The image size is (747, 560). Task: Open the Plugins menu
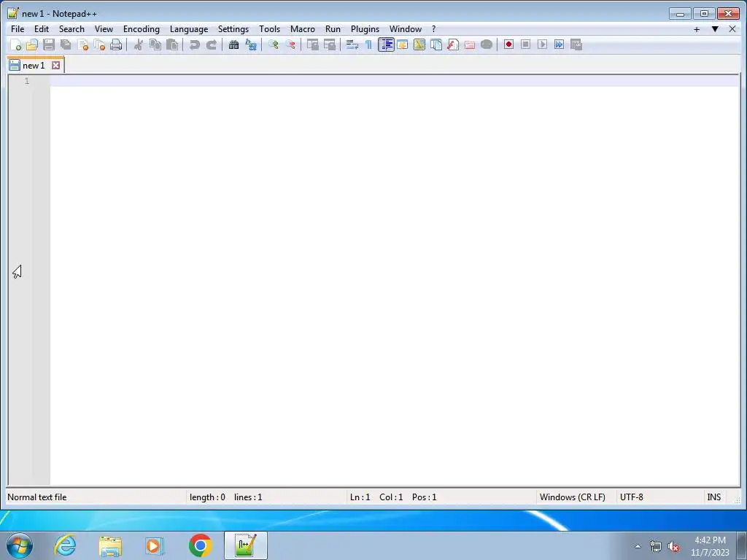tap(365, 29)
